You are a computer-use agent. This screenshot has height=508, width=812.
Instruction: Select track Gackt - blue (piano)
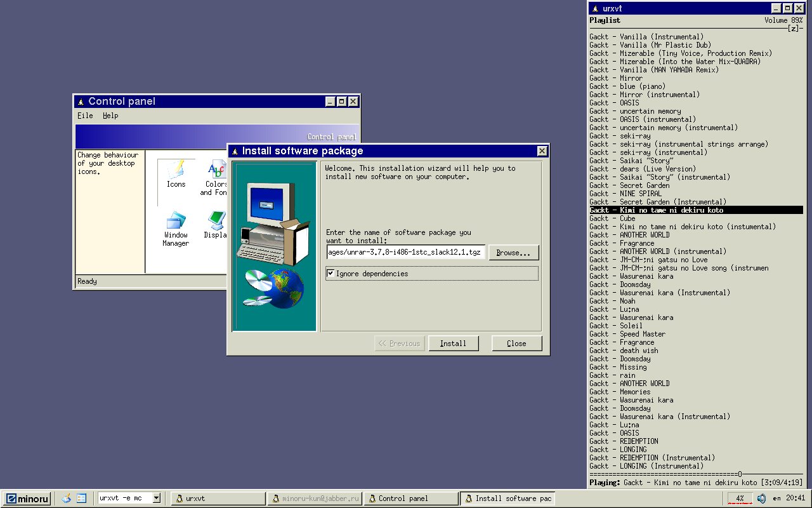[x=627, y=86]
